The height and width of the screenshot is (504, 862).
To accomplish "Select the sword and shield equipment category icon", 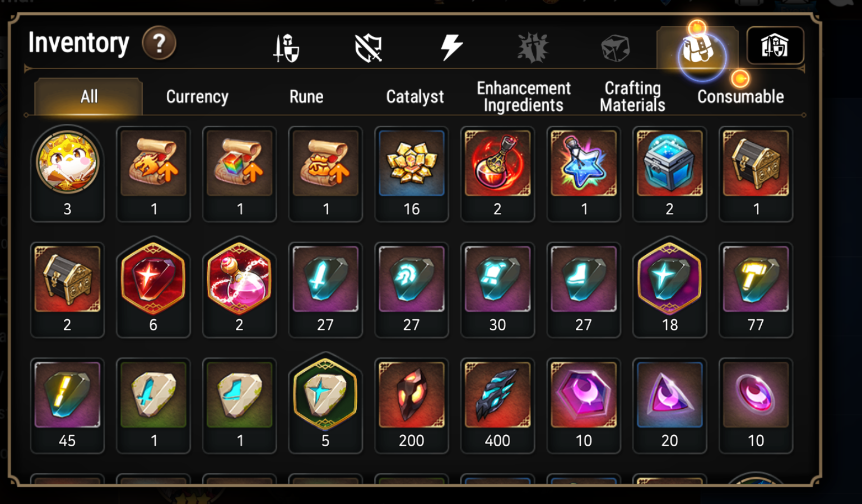I will [x=286, y=48].
